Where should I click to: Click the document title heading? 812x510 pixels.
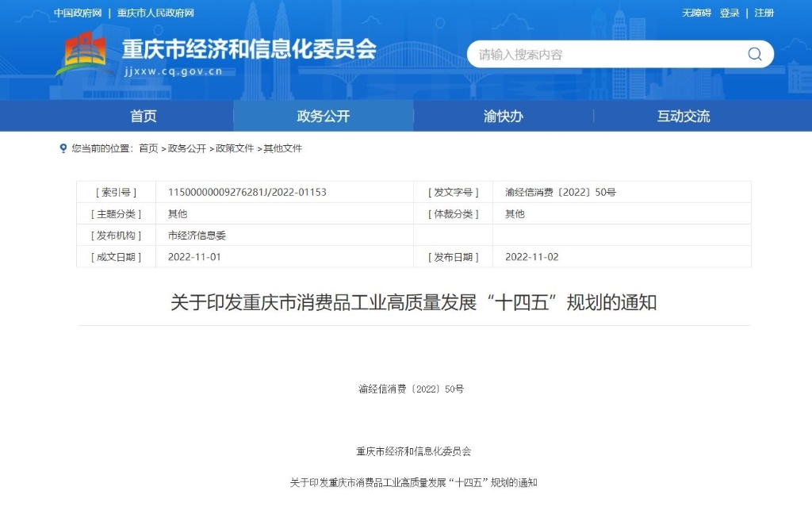414,303
